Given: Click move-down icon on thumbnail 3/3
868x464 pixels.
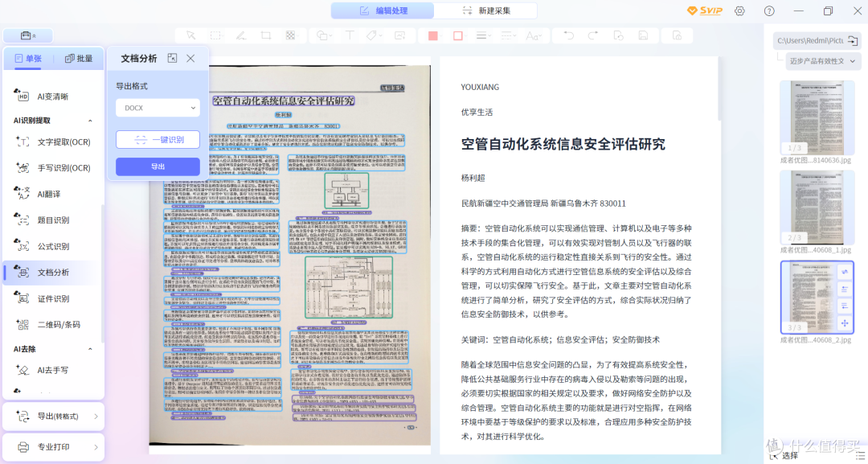Looking at the screenshot, I should click(x=845, y=306).
